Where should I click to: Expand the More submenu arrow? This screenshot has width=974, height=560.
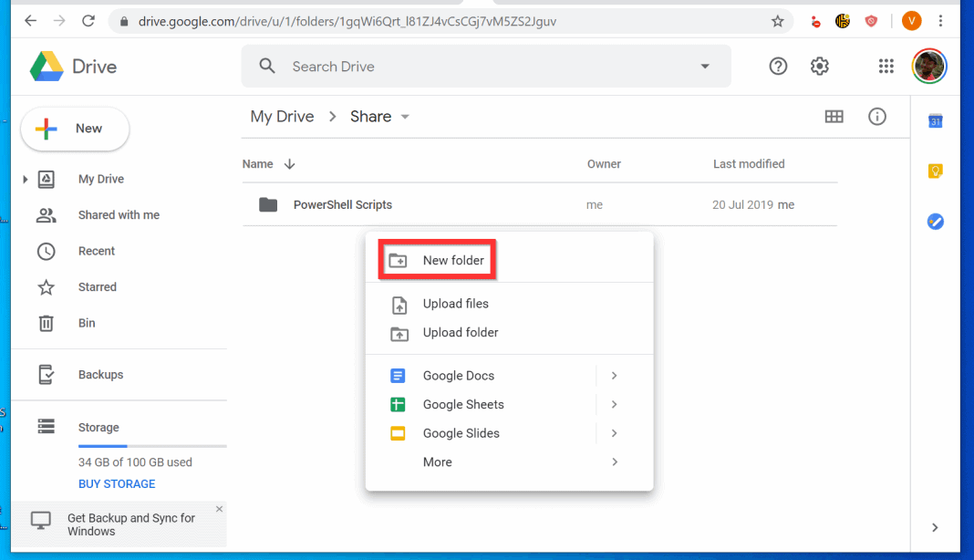click(x=614, y=461)
